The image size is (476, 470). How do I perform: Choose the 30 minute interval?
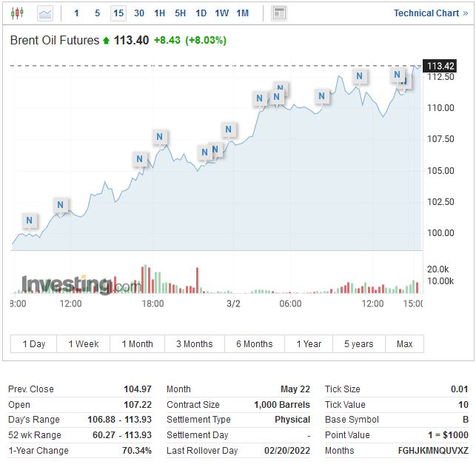click(x=139, y=13)
